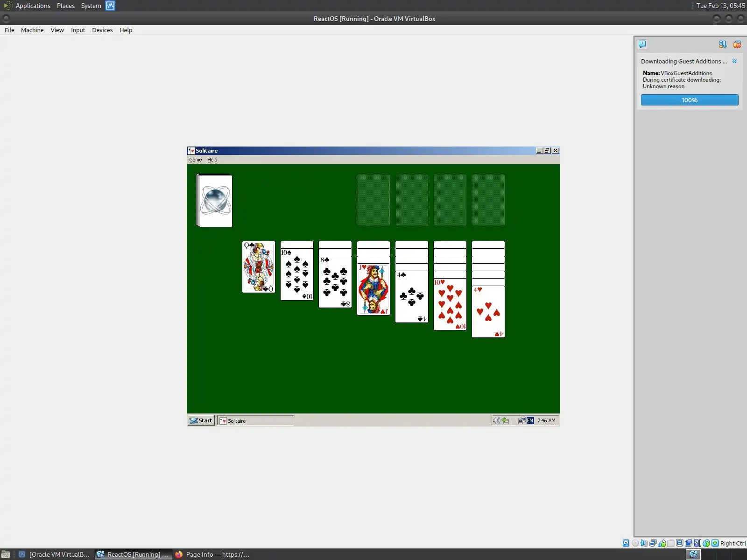
Task: Click the optical disk status icon
Action: click(635, 543)
